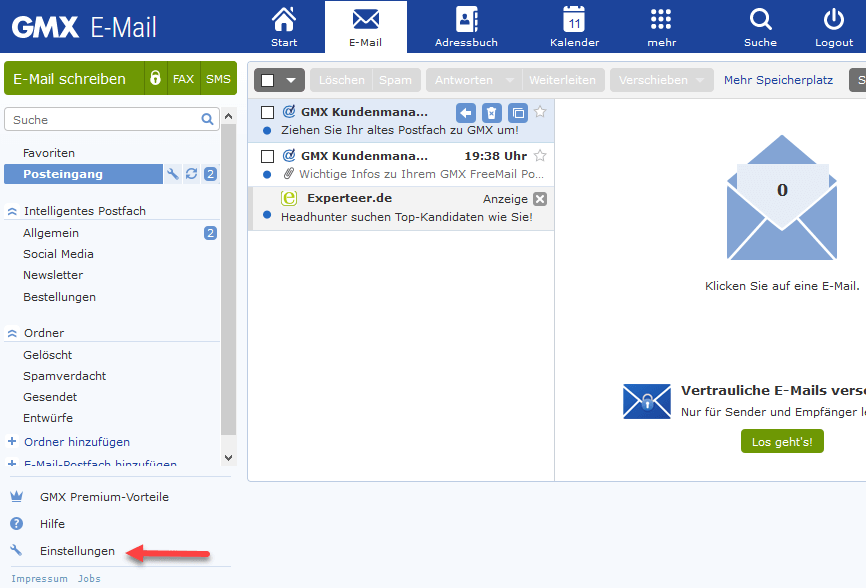Open the Adressbuch tab icon
The height and width of the screenshot is (588, 866).
click(466, 20)
